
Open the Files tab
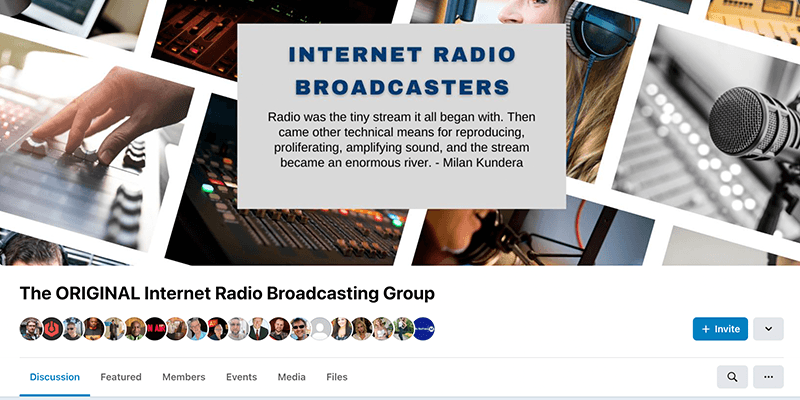tap(337, 377)
